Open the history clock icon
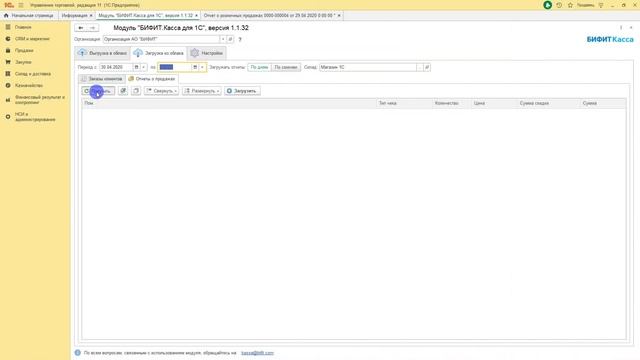640x360 pixels. pyautogui.click(x=559, y=5)
